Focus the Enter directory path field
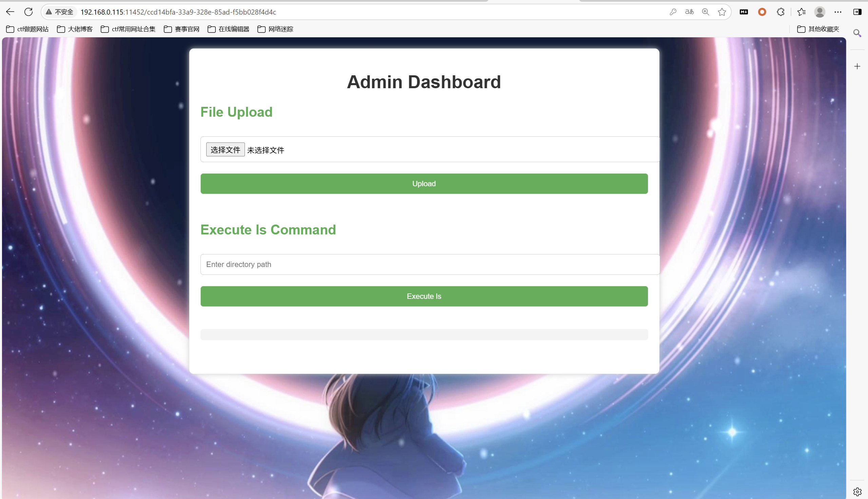 click(x=430, y=265)
